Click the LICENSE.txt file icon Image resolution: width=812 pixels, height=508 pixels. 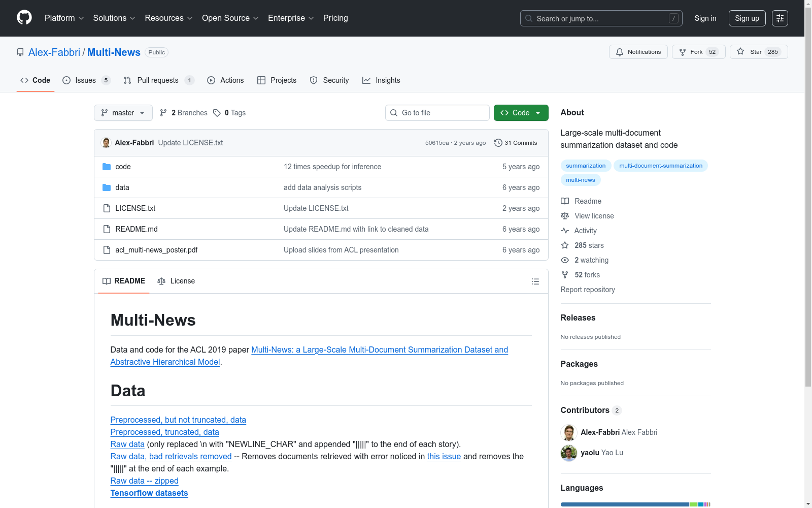[107, 208]
